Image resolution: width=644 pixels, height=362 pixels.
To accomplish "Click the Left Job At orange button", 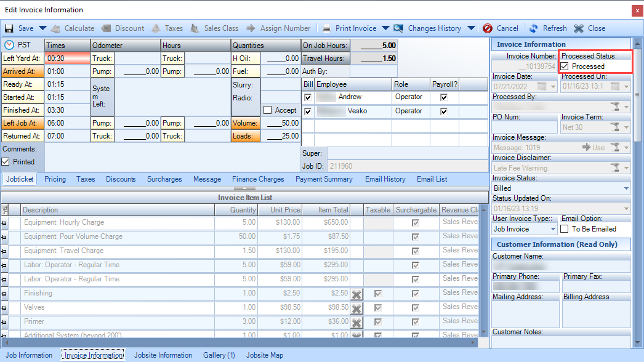I will pos(23,123).
